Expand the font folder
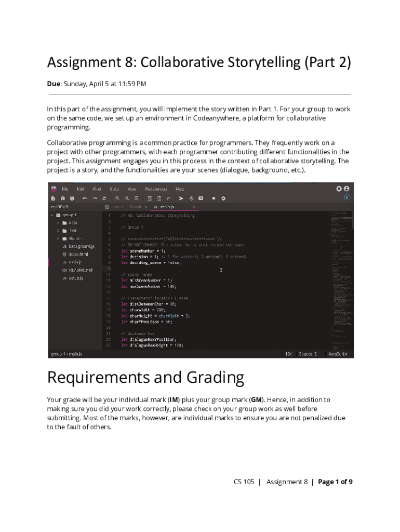Viewport: 400px width, 532px height. (58, 231)
